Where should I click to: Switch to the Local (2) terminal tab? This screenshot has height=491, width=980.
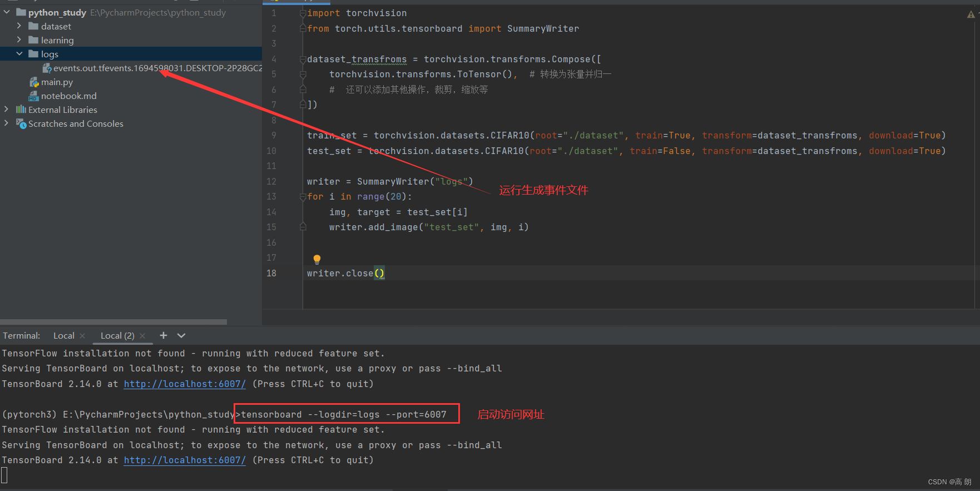point(117,335)
